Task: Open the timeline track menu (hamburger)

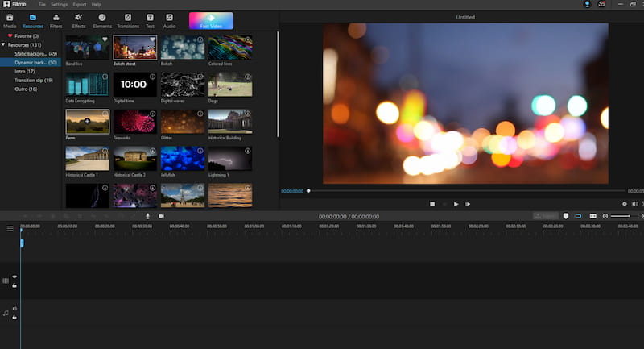Action: 10,228
